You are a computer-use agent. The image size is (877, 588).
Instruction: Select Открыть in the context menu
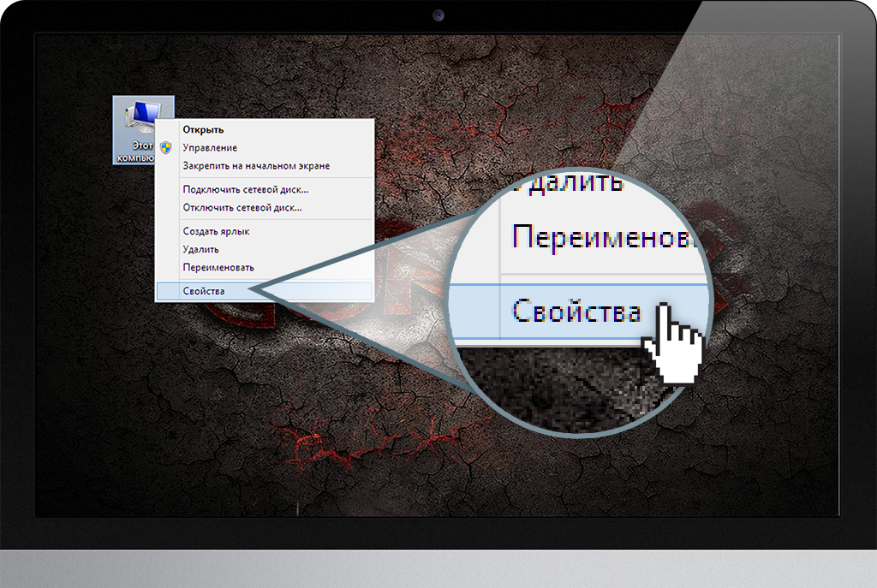(203, 130)
